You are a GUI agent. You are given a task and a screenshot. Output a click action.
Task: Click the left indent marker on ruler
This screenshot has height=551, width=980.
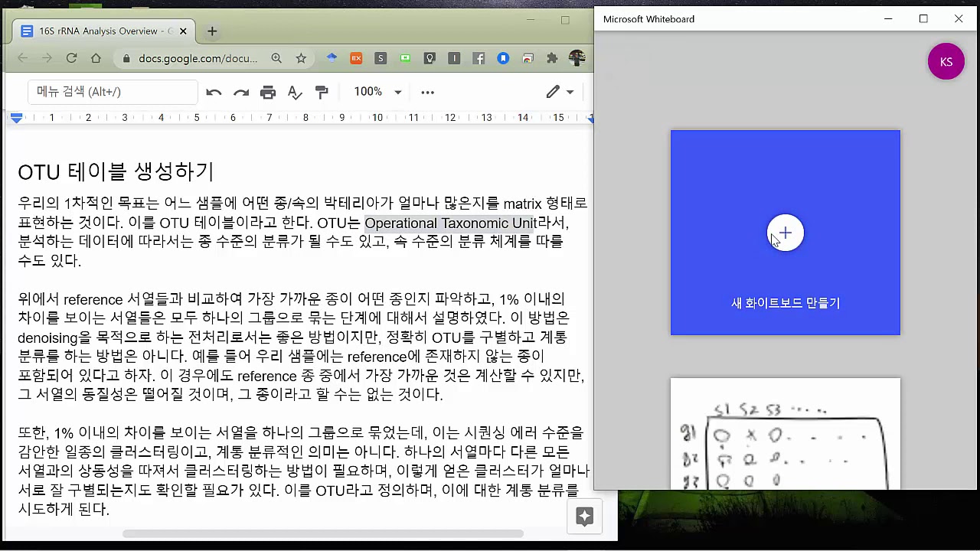pyautogui.click(x=17, y=118)
